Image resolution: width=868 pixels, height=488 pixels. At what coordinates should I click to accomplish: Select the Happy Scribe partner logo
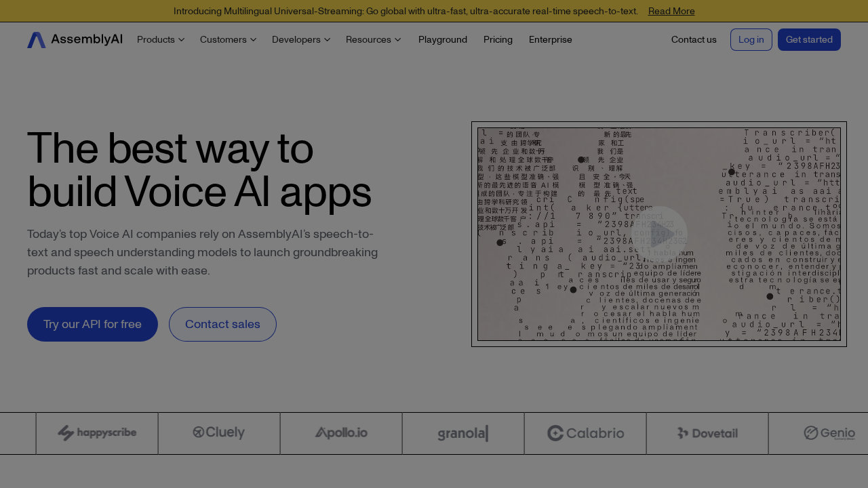coord(97,433)
